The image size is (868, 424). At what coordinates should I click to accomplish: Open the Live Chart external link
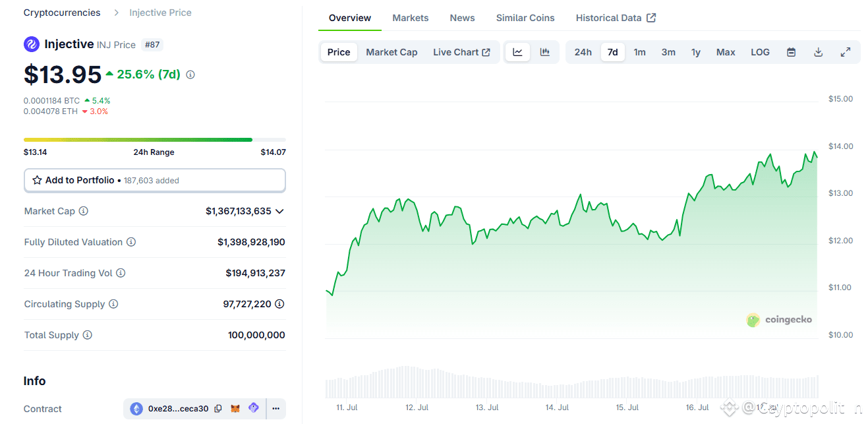(461, 52)
